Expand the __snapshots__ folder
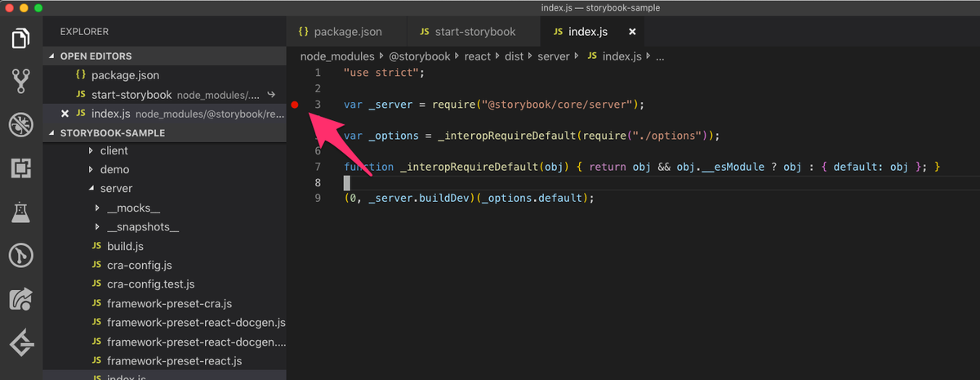This screenshot has width=980, height=380. tap(98, 227)
